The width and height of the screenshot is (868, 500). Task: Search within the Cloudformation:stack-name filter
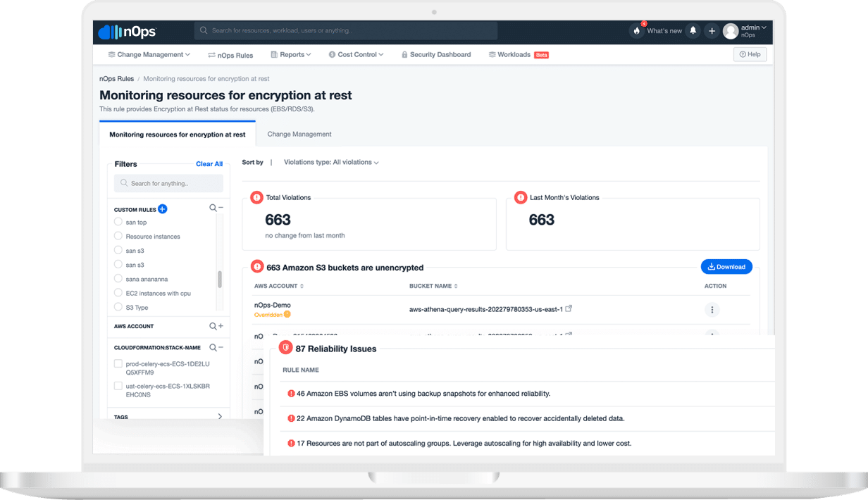click(x=213, y=347)
